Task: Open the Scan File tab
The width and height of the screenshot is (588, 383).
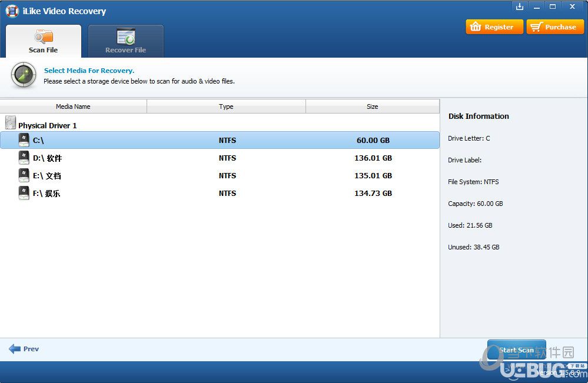Action: 44,41
